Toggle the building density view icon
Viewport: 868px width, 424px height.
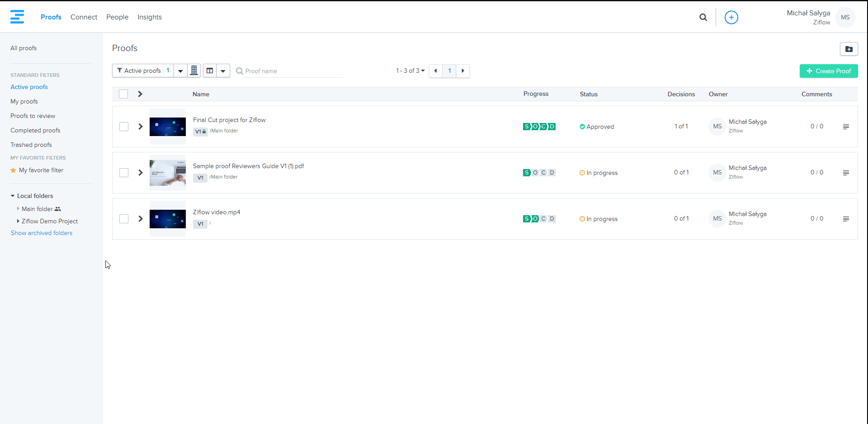(194, 71)
